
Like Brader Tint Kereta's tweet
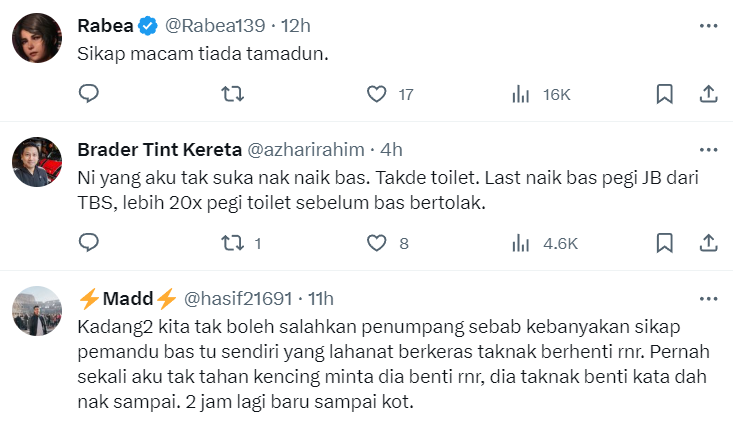pyautogui.click(x=377, y=242)
